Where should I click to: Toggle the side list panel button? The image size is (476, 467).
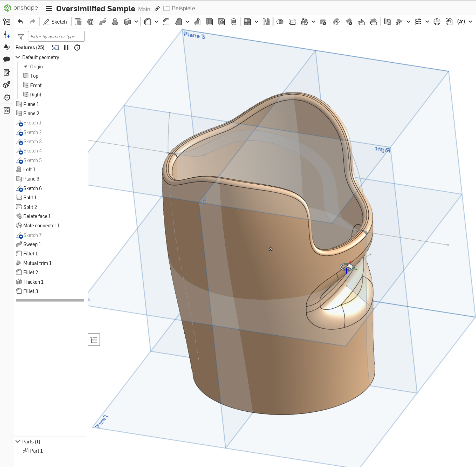pos(94,339)
